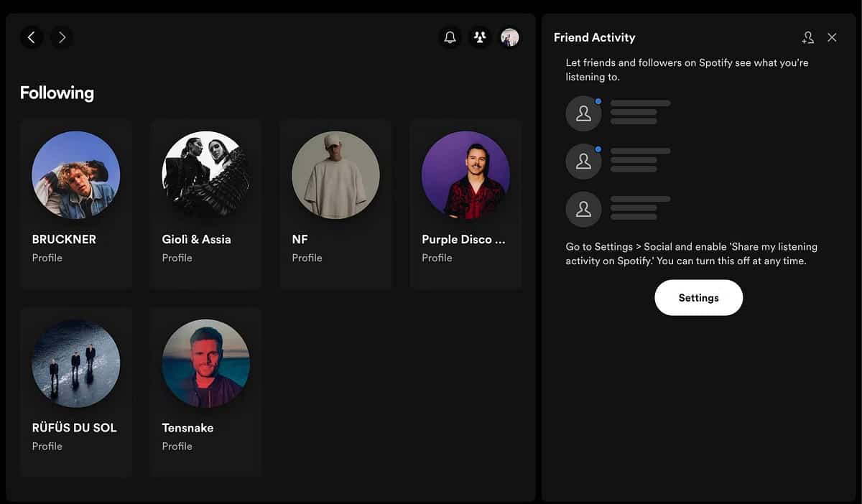Click Tensnake's Profile label
Viewport: 862px width, 504px height.
[x=177, y=446]
